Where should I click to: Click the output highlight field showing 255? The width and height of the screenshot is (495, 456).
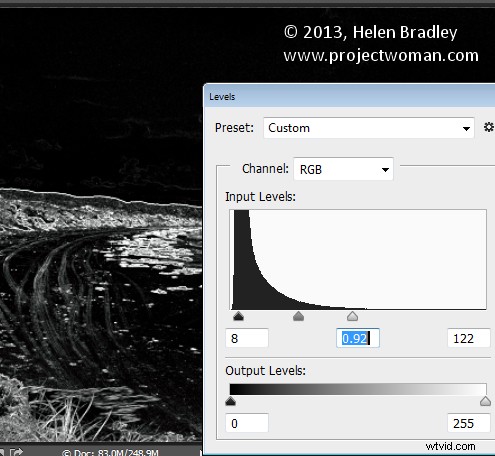tap(469, 423)
